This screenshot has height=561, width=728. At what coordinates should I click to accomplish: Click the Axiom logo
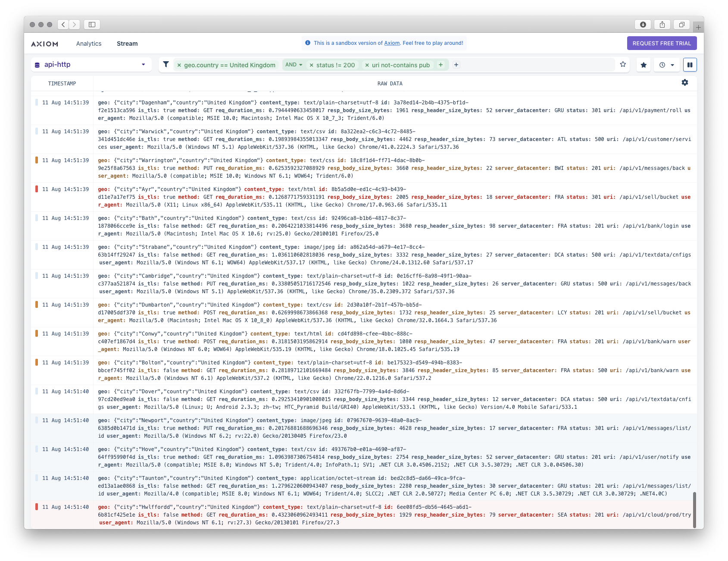44,44
